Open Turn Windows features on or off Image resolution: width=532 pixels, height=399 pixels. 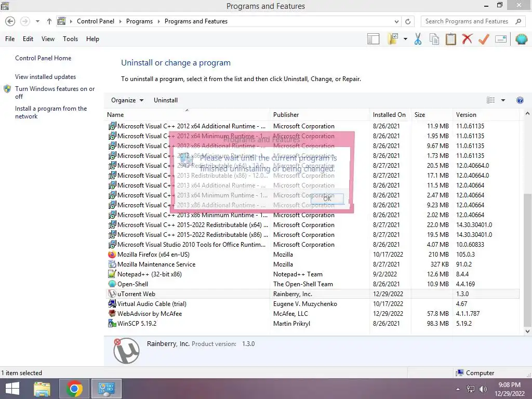[x=55, y=92]
